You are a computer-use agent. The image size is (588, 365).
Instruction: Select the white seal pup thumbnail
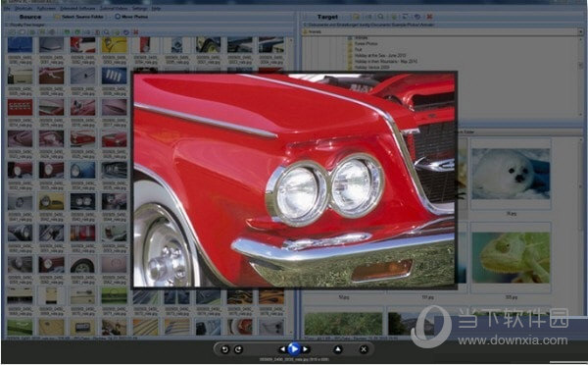click(x=511, y=174)
